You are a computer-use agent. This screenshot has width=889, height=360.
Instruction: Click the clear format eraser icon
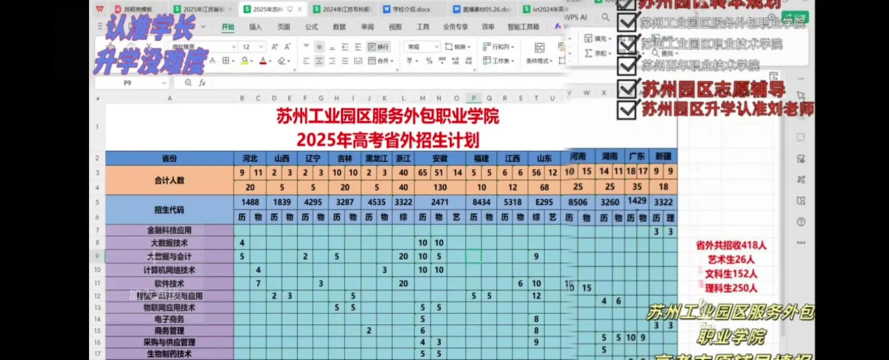click(x=282, y=61)
